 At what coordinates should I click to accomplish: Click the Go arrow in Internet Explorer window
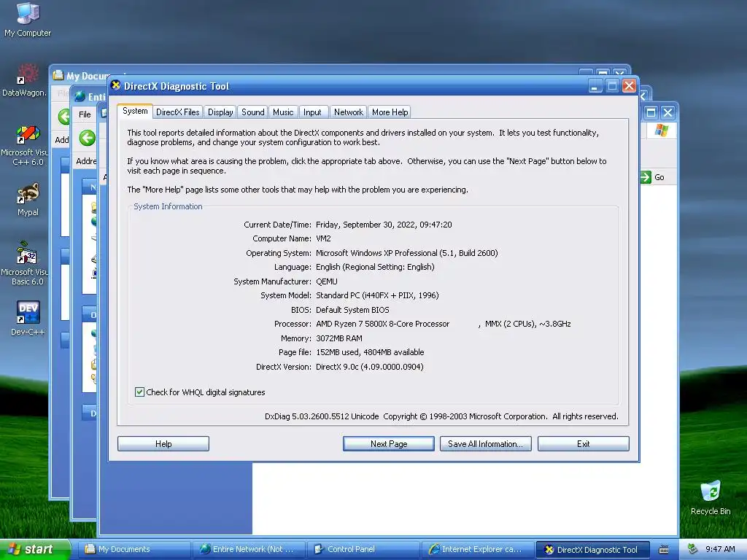coord(646,177)
